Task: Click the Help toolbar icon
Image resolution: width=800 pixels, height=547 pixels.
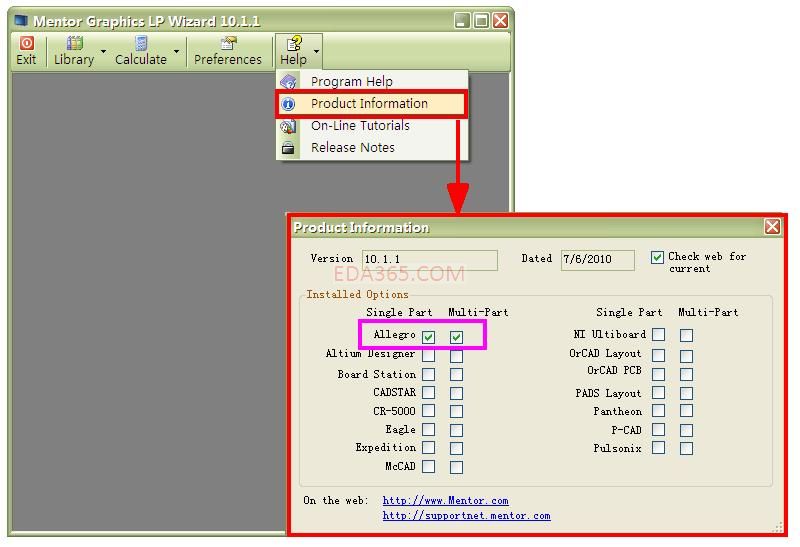Action: (x=294, y=43)
